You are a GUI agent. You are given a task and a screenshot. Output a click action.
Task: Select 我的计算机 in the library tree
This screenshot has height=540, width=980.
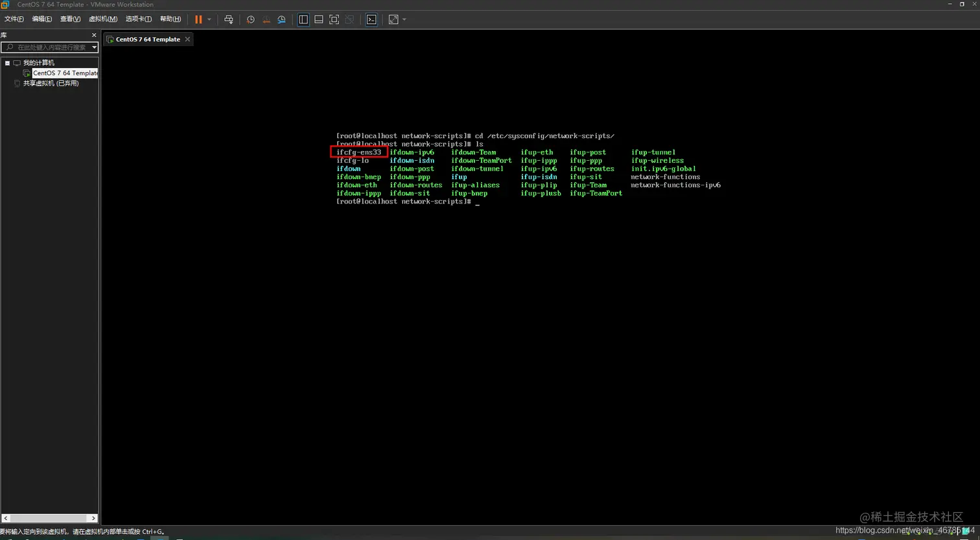tap(39, 63)
